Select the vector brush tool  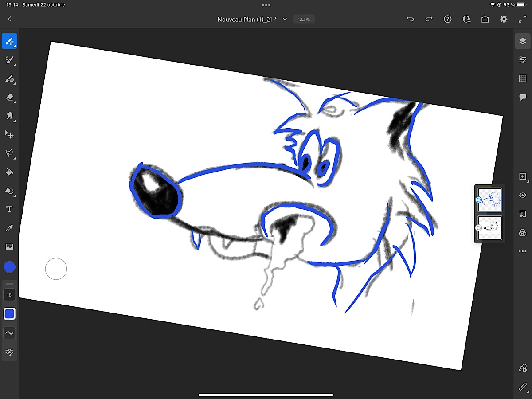[x=9, y=79]
